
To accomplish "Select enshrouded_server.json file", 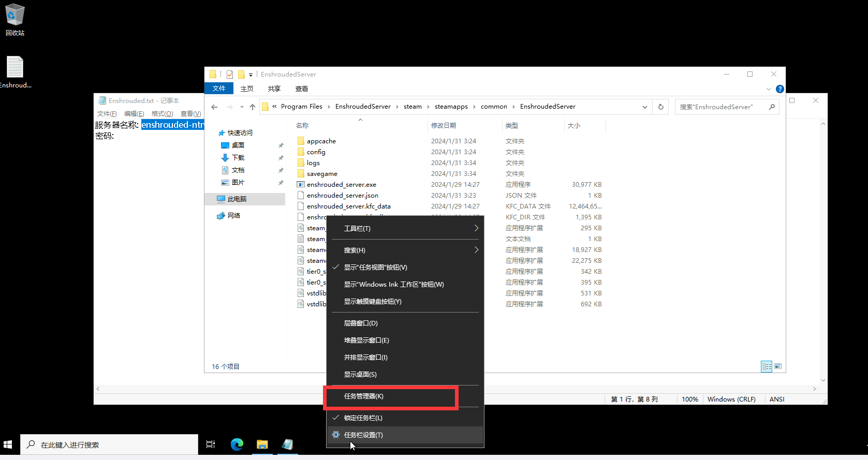I will tap(342, 196).
